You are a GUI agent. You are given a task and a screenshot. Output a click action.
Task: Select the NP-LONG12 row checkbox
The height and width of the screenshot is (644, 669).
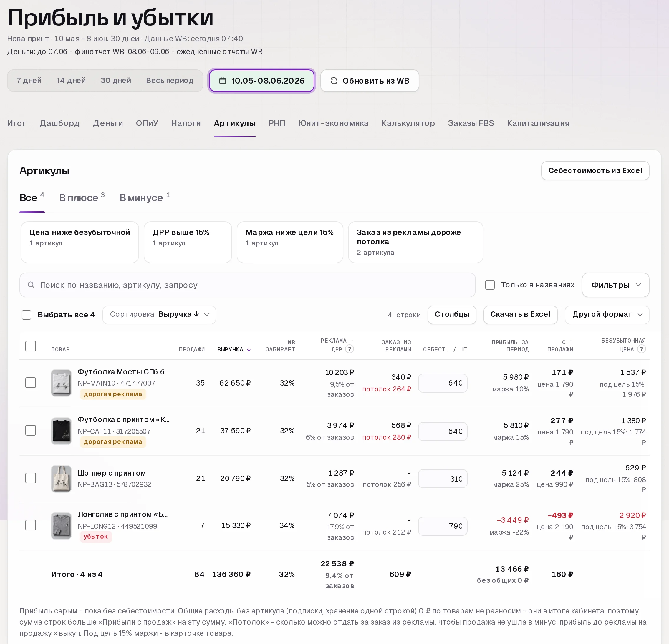pyautogui.click(x=31, y=525)
